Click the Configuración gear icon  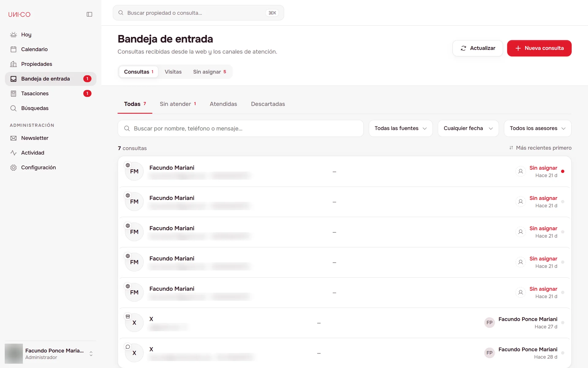point(13,167)
